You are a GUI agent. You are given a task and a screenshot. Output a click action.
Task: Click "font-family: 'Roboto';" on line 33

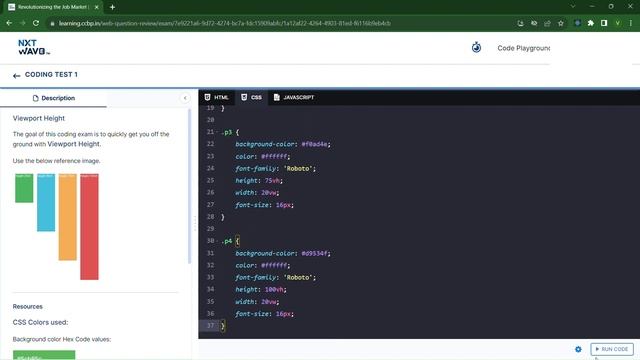[276, 278]
